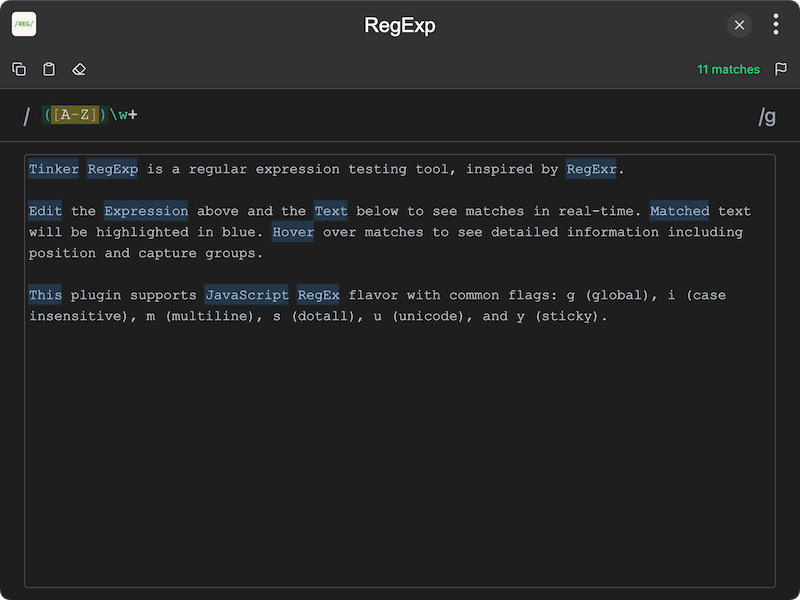Select the highlighted match RegExr
800x600 pixels.
[592, 169]
